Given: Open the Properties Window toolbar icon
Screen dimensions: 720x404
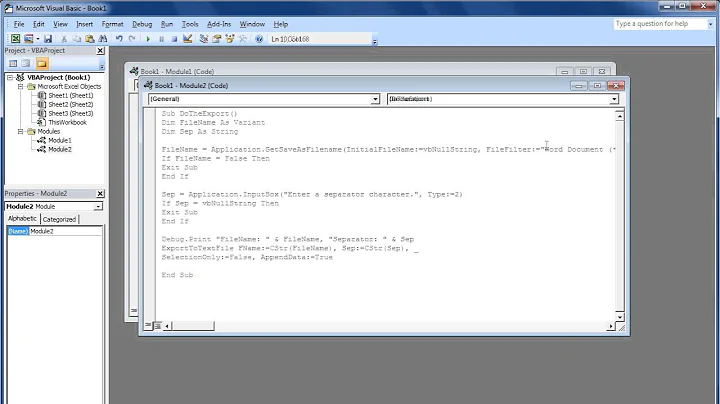Looking at the screenshot, I should coord(217,39).
